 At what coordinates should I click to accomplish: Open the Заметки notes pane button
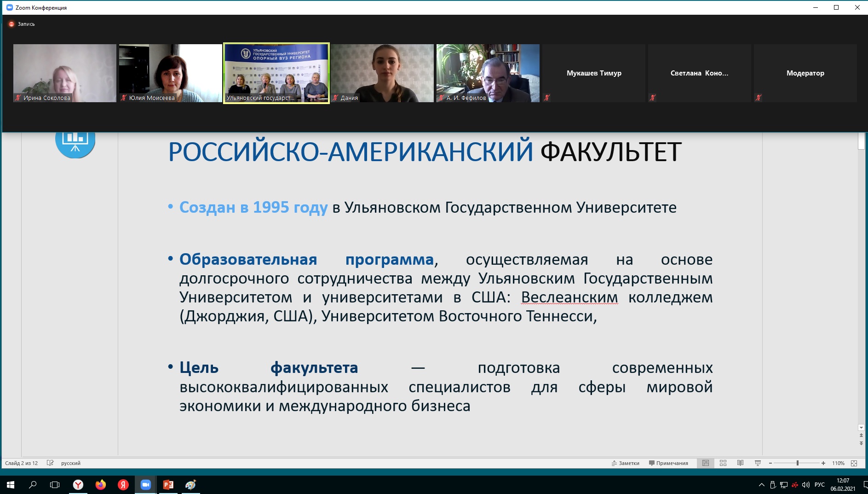[x=626, y=463]
